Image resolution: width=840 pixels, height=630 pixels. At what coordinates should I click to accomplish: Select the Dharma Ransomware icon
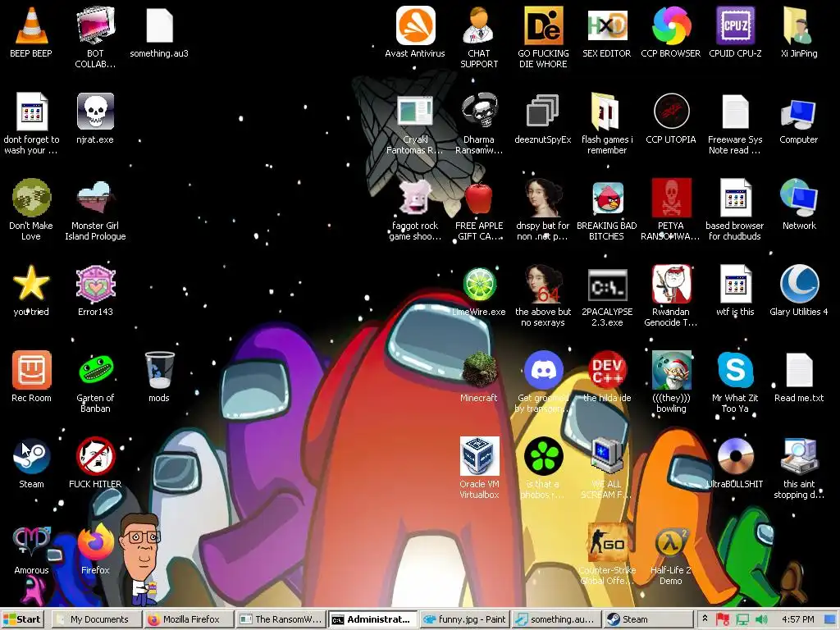[x=479, y=112]
